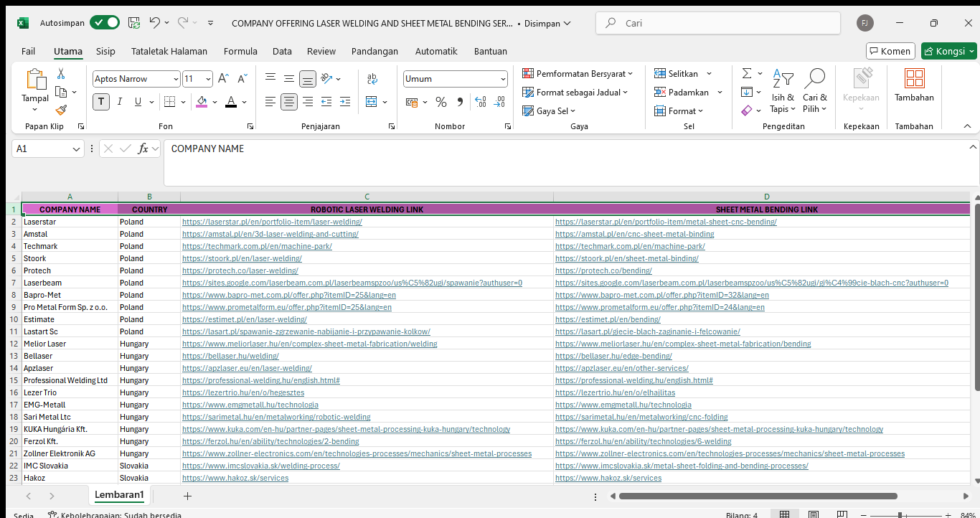Screen dimensions: 980x518
Task: Click the Comma Style icon
Action: [x=460, y=102]
